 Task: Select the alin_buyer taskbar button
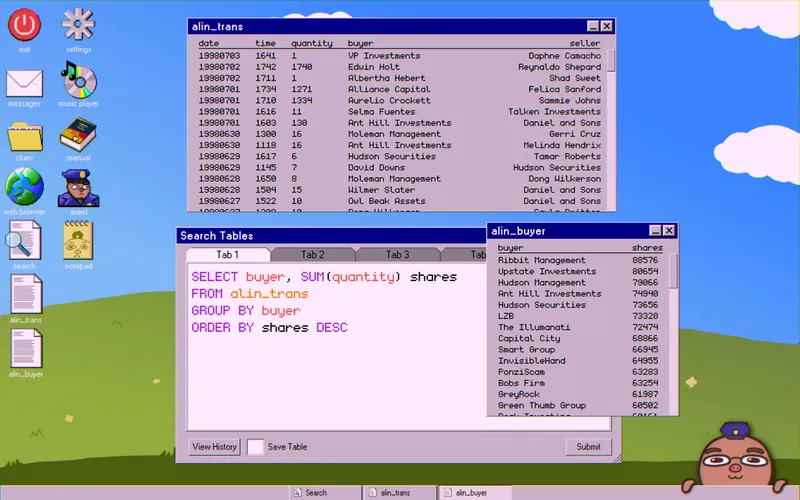point(475,493)
